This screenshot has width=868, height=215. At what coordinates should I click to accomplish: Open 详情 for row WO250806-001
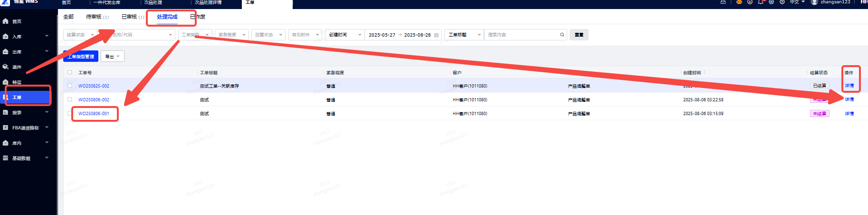click(849, 114)
